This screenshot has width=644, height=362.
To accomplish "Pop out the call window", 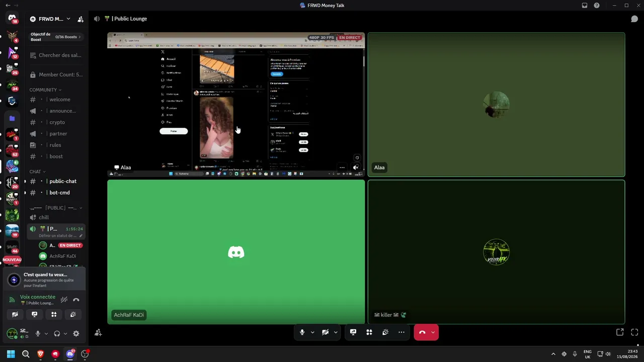I will pyautogui.click(x=620, y=332).
